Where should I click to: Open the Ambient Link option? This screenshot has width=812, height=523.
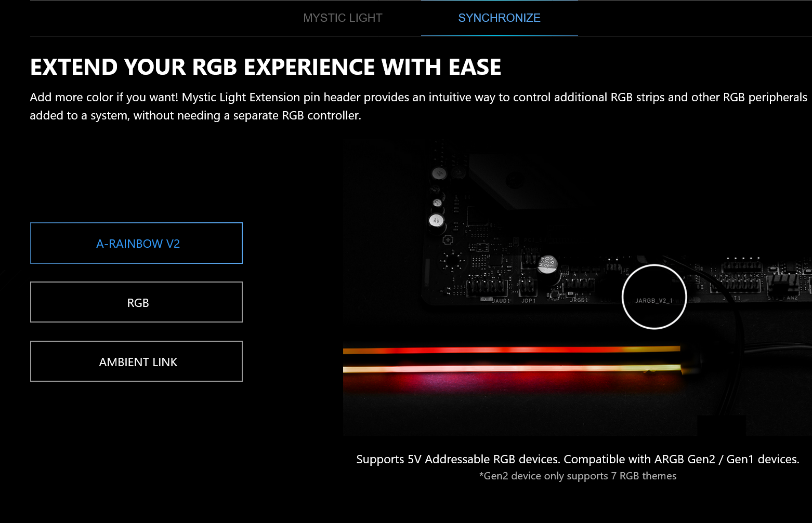[x=136, y=361]
